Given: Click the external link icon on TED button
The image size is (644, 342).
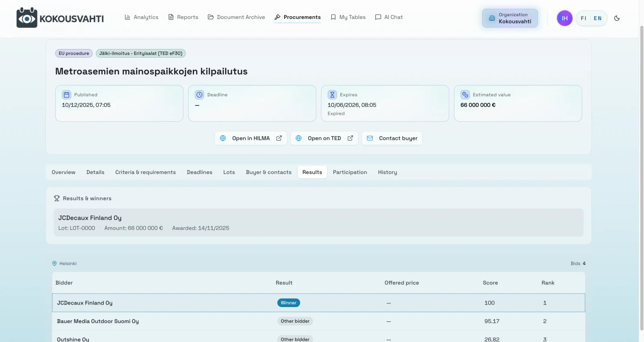Looking at the screenshot, I should click(350, 138).
